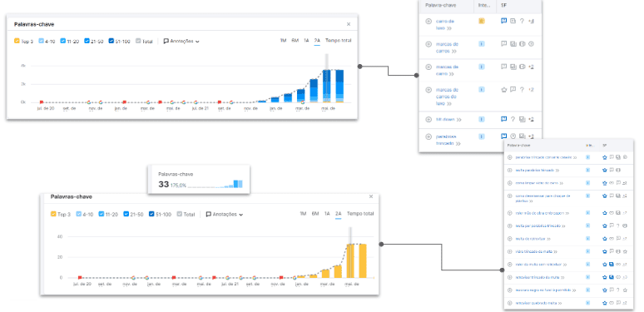Open the 'marcas de carros de luxo' keyword link
This screenshot has width=644, height=312.
pyautogui.click(x=448, y=97)
